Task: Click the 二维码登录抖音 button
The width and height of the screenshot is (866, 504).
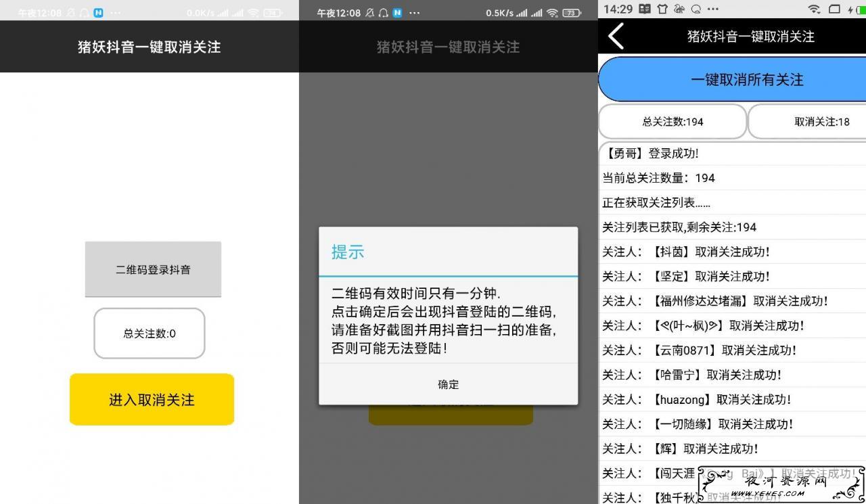Action: click(x=153, y=269)
